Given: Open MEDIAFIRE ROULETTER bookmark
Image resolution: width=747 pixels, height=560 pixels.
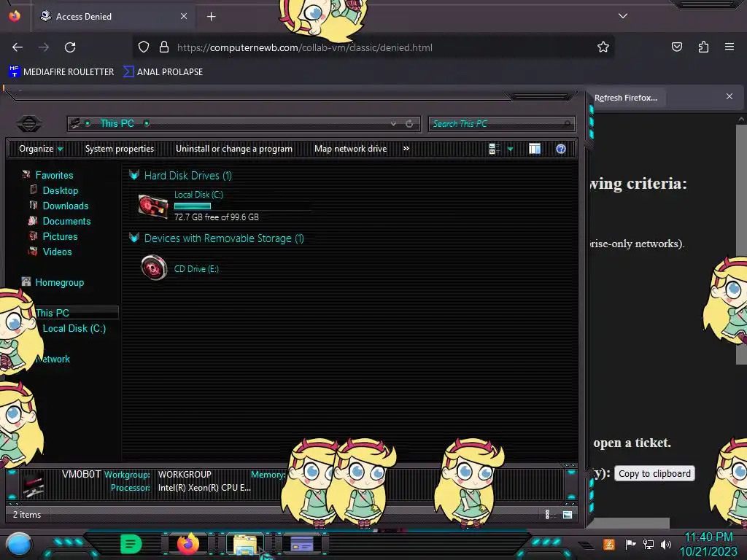Looking at the screenshot, I should pyautogui.click(x=61, y=72).
